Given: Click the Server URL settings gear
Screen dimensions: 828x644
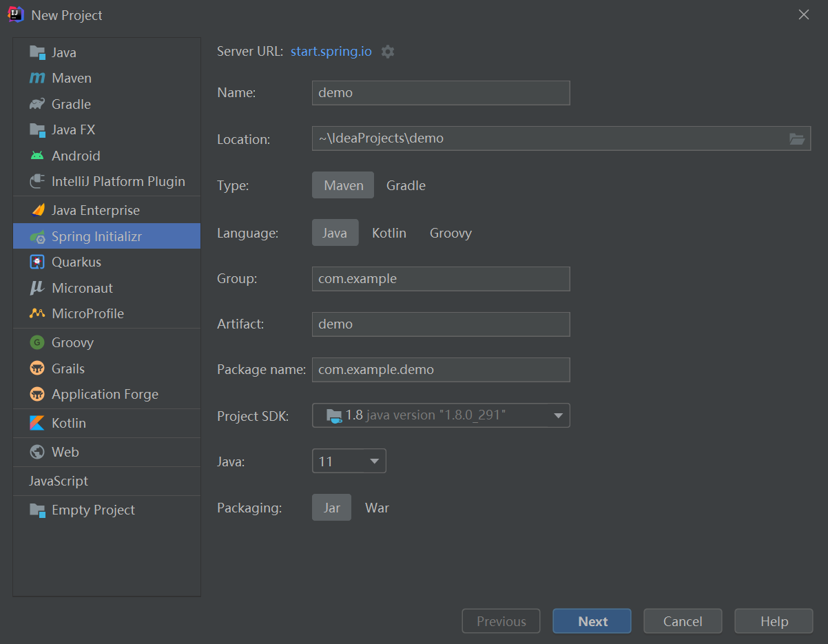Looking at the screenshot, I should click(388, 51).
